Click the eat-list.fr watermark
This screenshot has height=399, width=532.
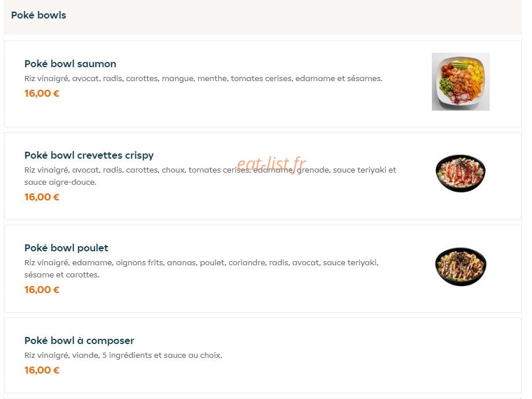[x=271, y=164]
